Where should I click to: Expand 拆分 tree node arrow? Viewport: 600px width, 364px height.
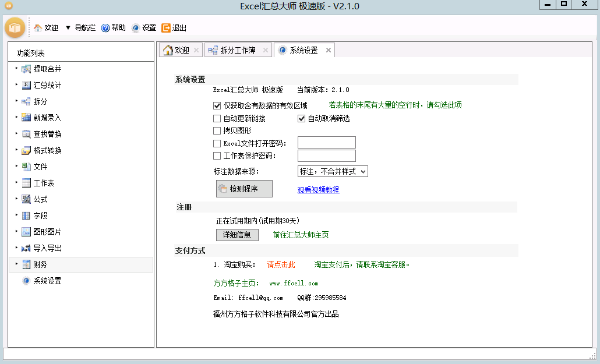(16, 101)
